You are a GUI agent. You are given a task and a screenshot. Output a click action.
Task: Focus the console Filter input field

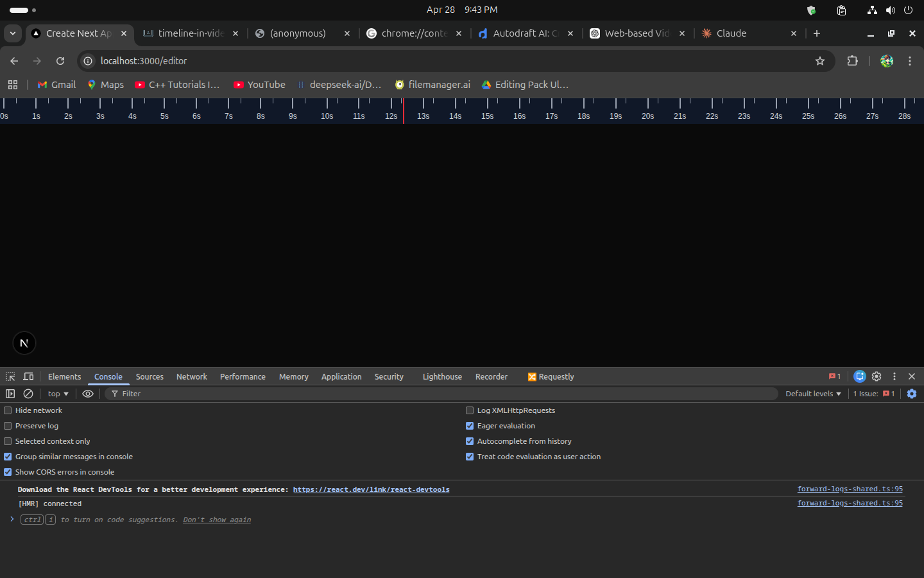pyautogui.click(x=443, y=394)
